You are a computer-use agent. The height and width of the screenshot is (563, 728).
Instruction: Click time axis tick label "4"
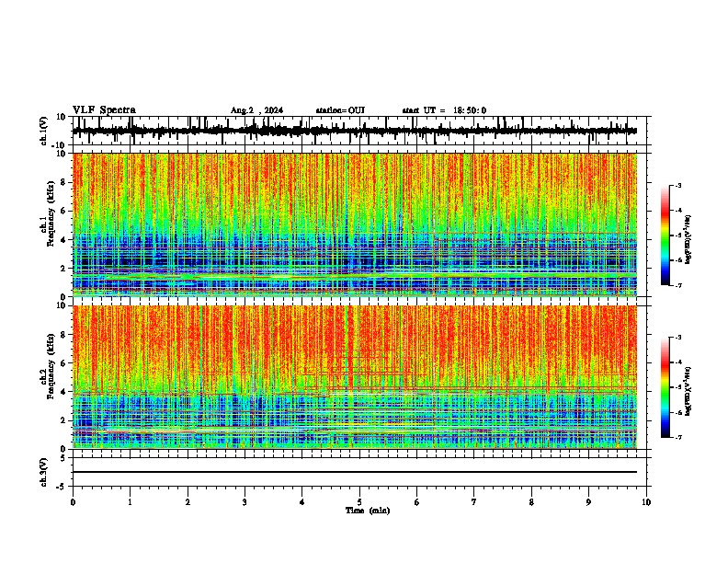coord(302,502)
